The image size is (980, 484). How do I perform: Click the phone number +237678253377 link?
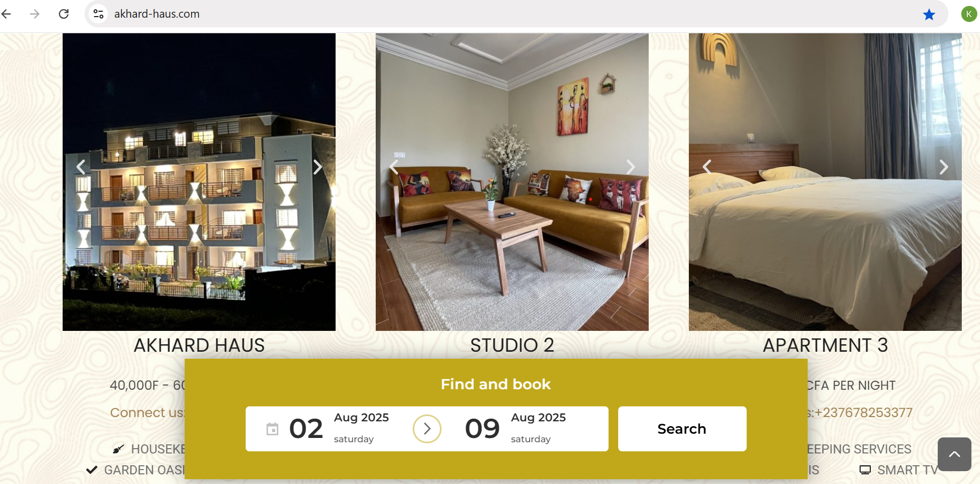pyautogui.click(x=863, y=413)
